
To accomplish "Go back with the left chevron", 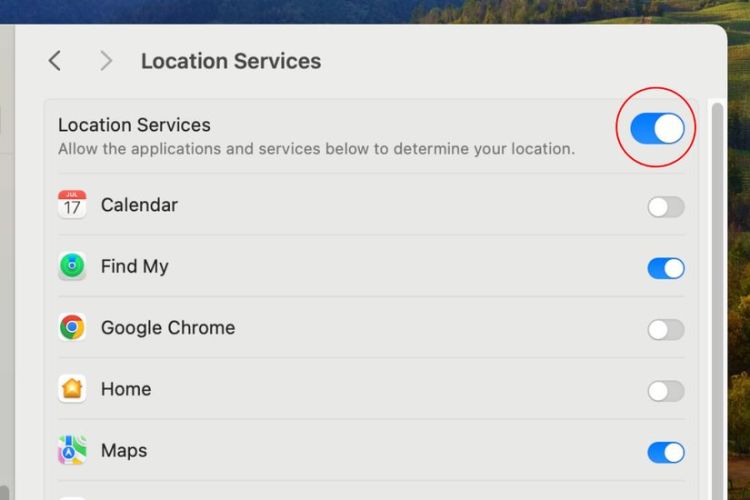I will (x=55, y=61).
